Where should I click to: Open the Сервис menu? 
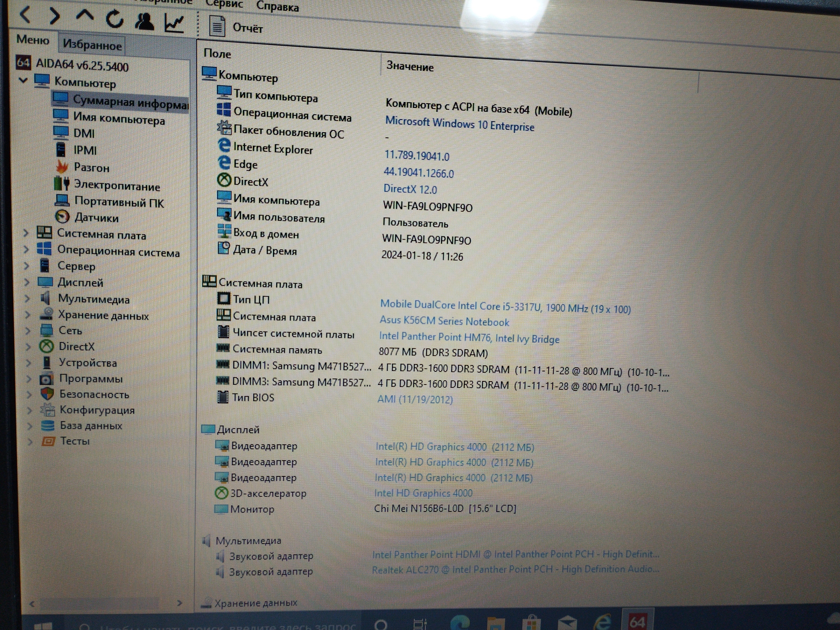coord(224,4)
